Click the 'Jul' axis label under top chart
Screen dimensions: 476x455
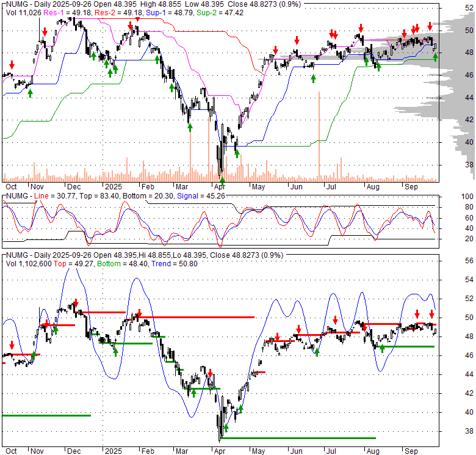331,187
